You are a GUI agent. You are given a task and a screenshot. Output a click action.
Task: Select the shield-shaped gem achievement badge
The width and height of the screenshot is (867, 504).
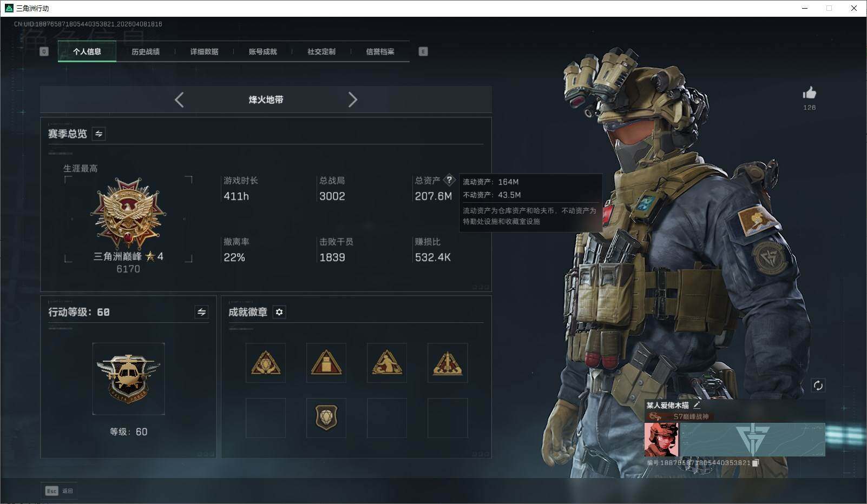326,418
